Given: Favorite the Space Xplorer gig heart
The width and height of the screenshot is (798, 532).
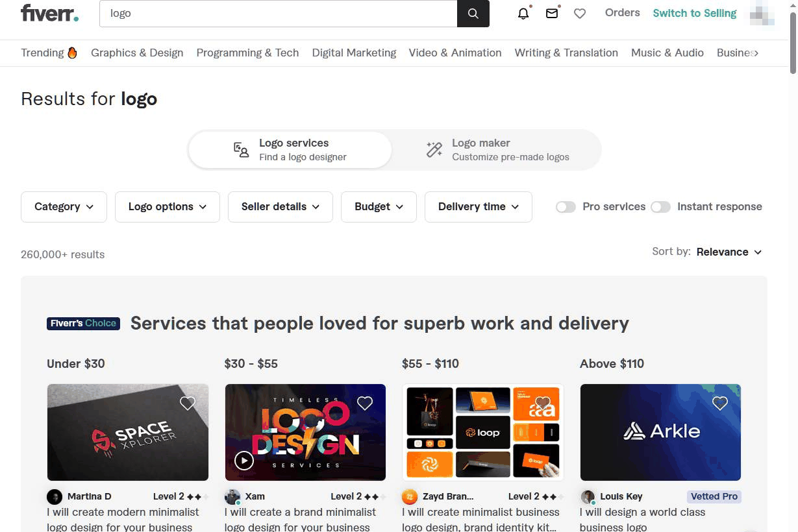Looking at the screenshot, I should click(188, 404).
